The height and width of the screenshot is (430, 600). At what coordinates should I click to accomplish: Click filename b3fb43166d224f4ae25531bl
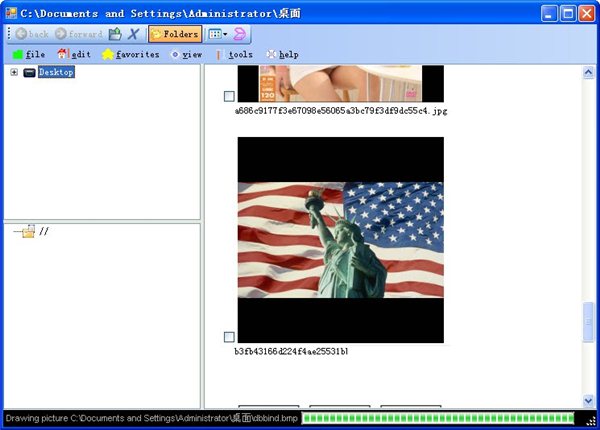point(291,351)
